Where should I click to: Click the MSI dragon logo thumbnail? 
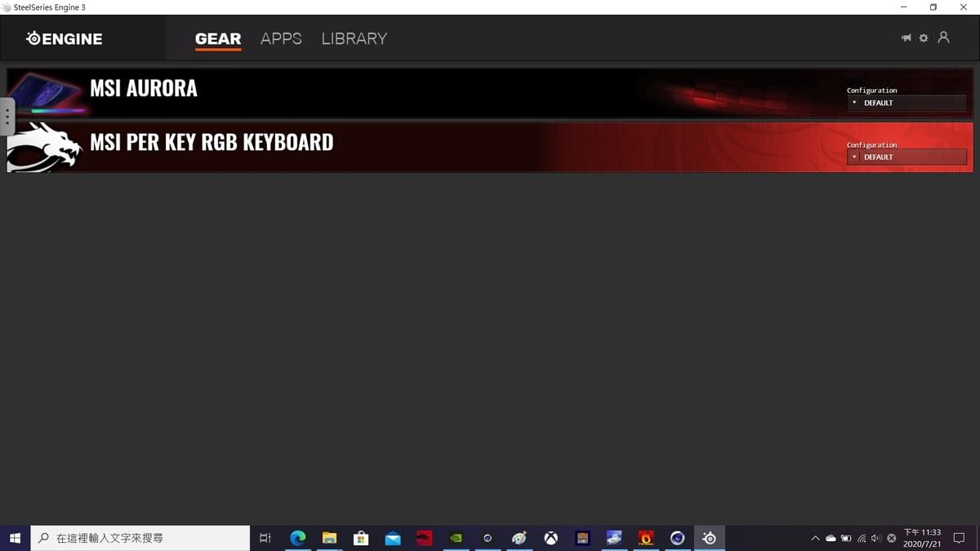click(x=45, y=147)
